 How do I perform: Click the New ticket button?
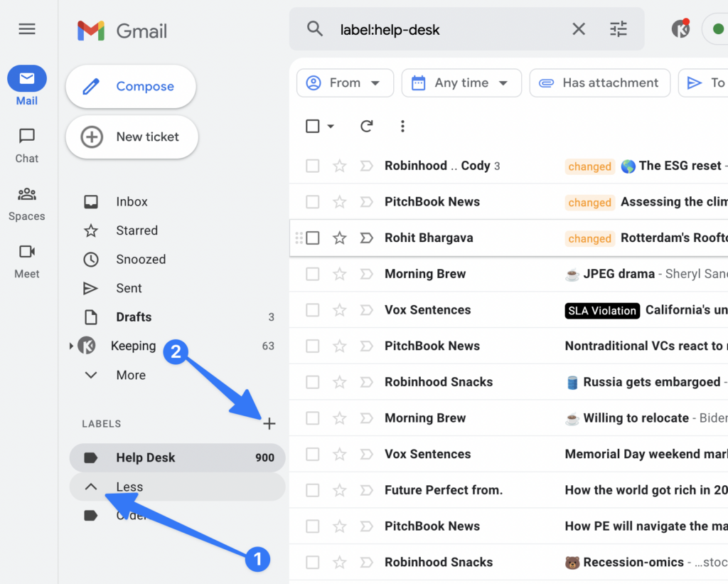point(132,137)
